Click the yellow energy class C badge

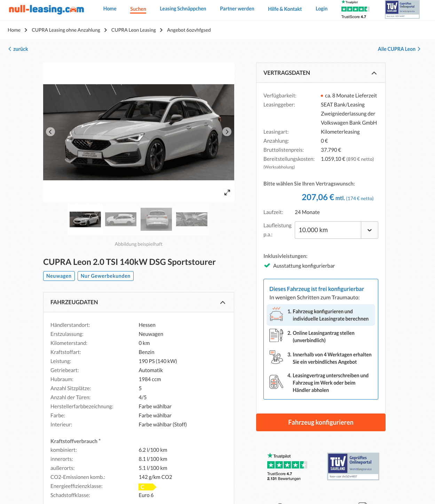pyautogui.click(x=147, y=487)
